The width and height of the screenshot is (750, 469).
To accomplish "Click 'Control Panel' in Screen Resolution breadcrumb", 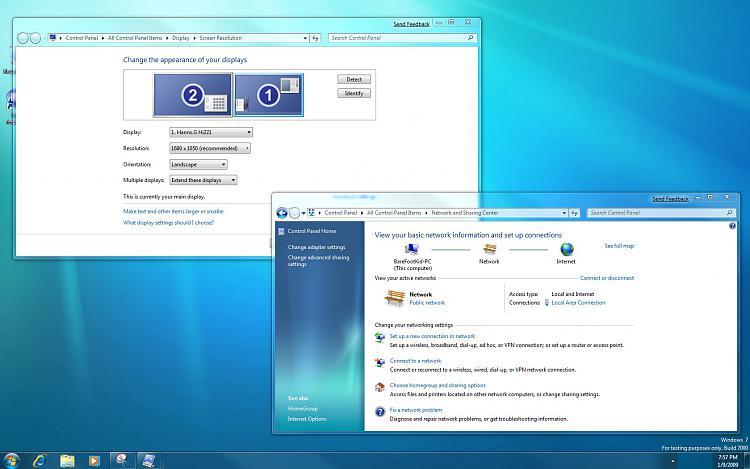I will [82, 38].
